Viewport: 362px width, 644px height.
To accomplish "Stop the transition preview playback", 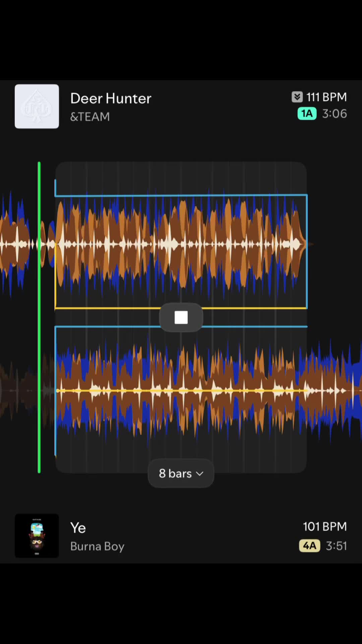I will [181, 317].
